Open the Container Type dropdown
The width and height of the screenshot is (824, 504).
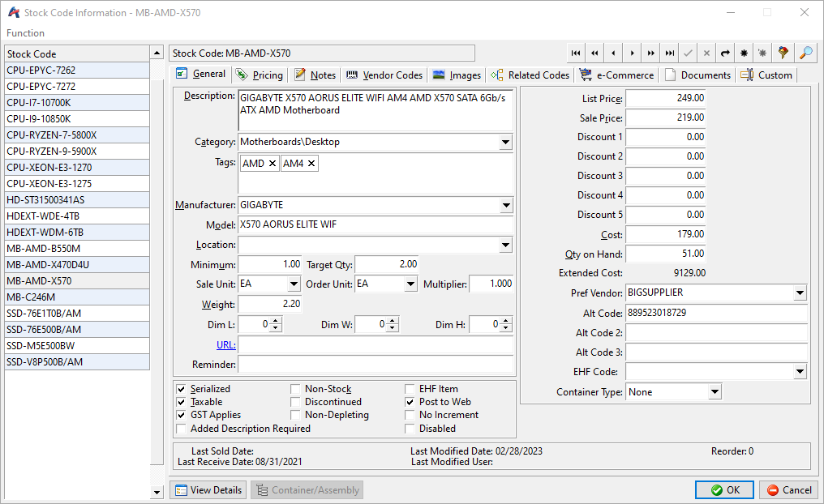coord(714,392)
